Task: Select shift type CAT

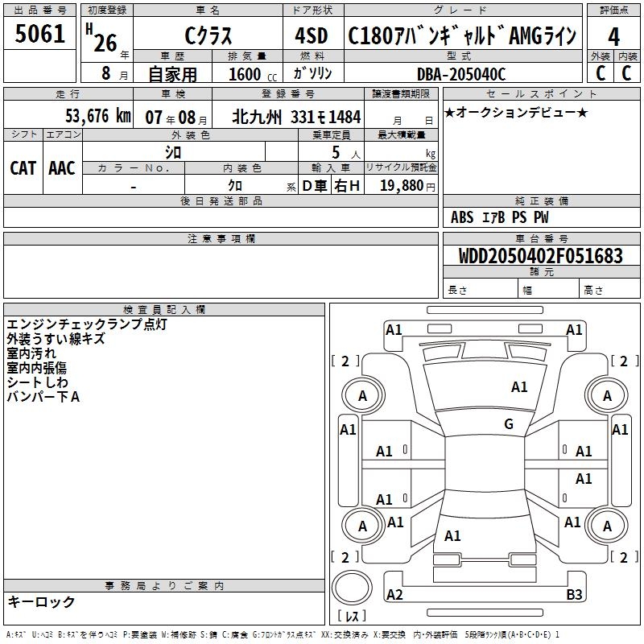Action: (23, 168)
